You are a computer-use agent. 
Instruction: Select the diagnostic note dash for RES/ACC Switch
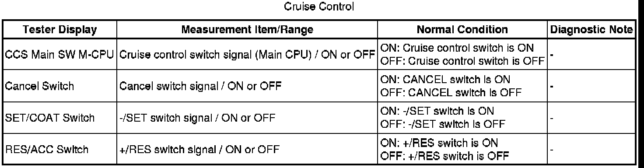point(552,149)
